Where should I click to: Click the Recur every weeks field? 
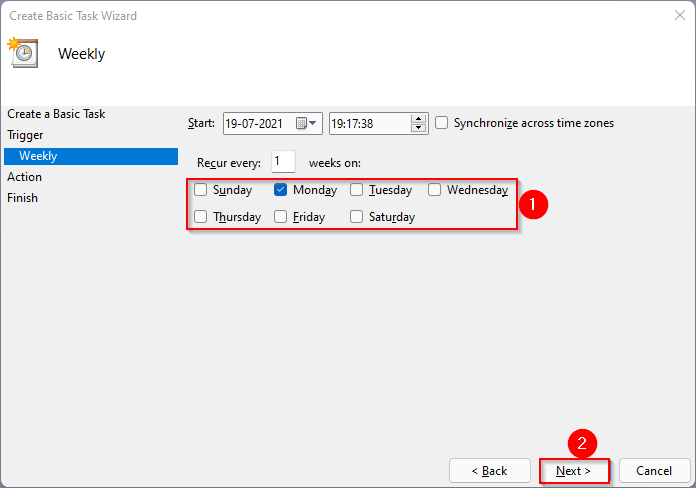coord(283,162)
